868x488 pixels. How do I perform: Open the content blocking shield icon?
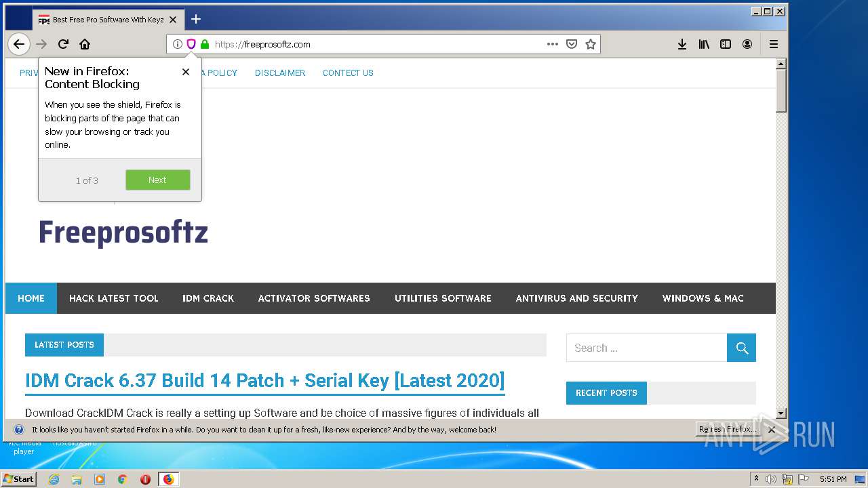(x=191, y=44)
